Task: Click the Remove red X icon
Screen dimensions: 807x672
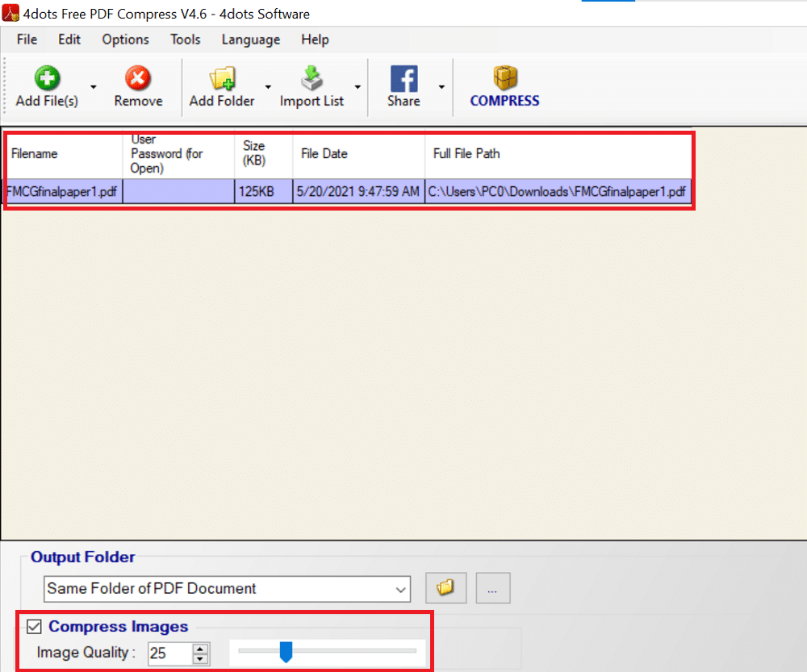Action: (138, 79)
